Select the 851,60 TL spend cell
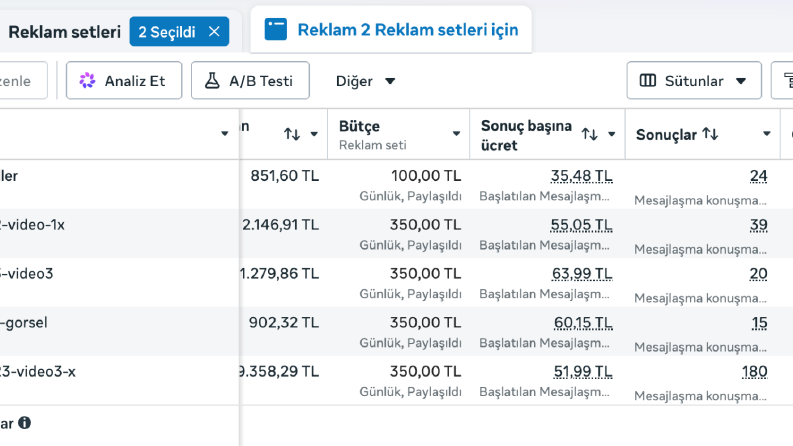This screenshot has height=446, width=793. point(285,175)
